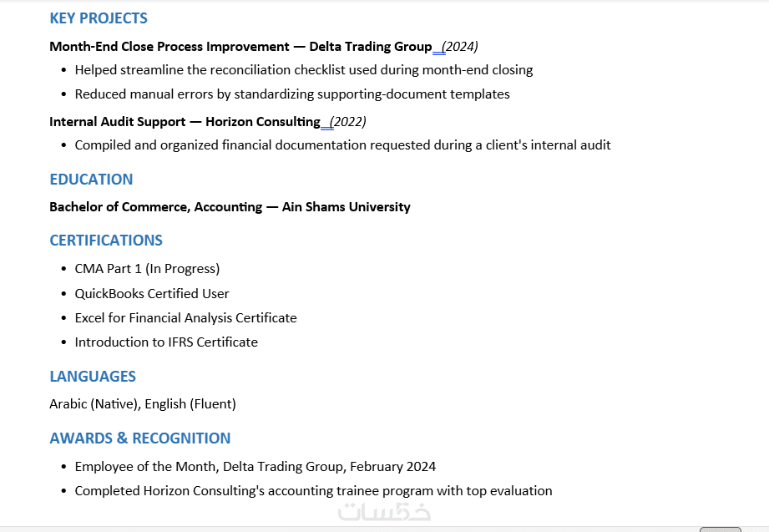Click the AWARDS & RECOGNITION heading
Screen dimensions: 769x532
coord(139,438)
